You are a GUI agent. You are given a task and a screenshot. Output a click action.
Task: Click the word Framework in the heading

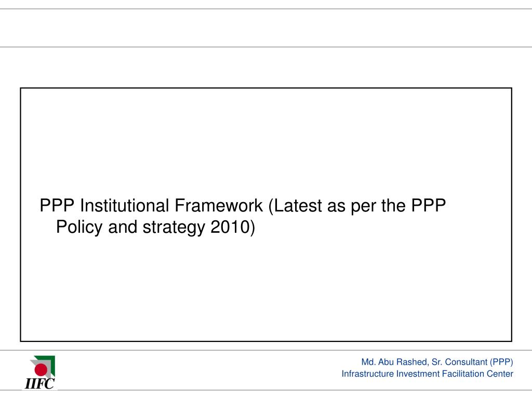219,205
